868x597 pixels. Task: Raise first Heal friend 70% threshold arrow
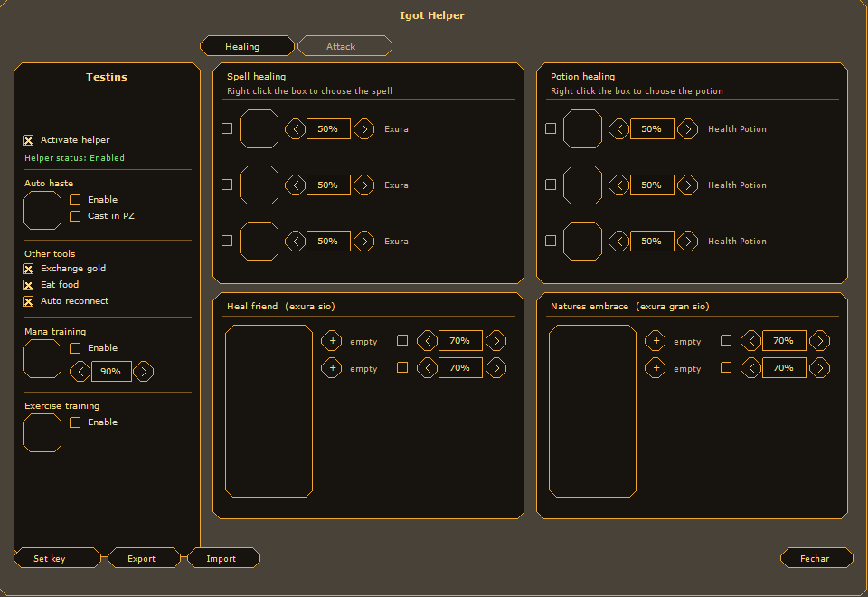click(496, 341)
